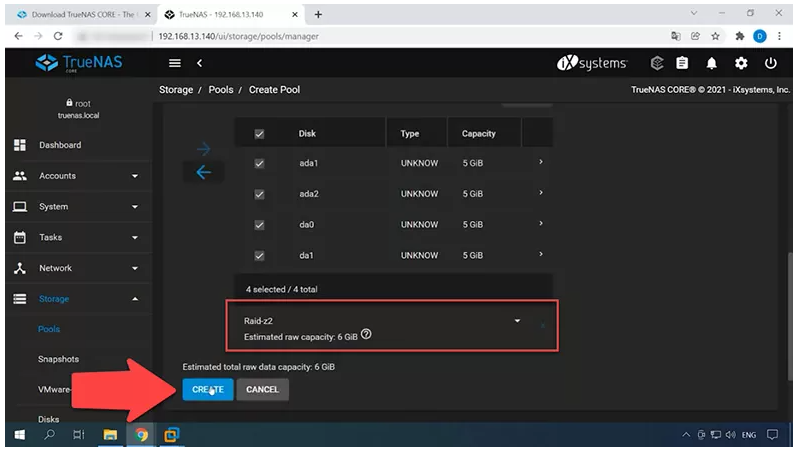
Task: Switch the ENG input language indicator
Action: (749, 435)
